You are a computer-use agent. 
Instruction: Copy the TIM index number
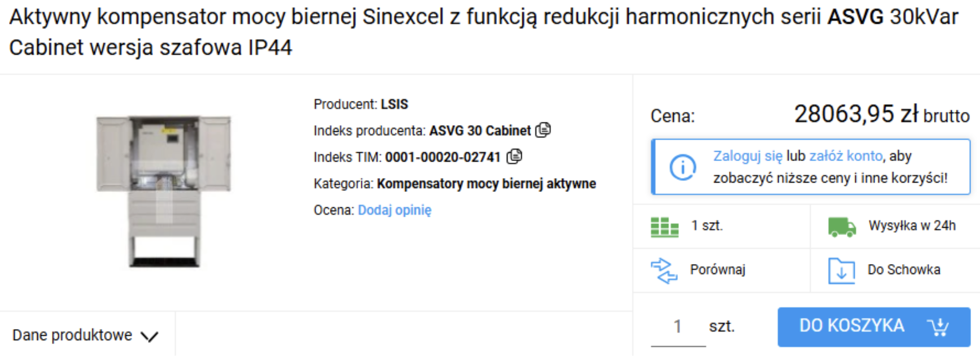tap(514, 157)
